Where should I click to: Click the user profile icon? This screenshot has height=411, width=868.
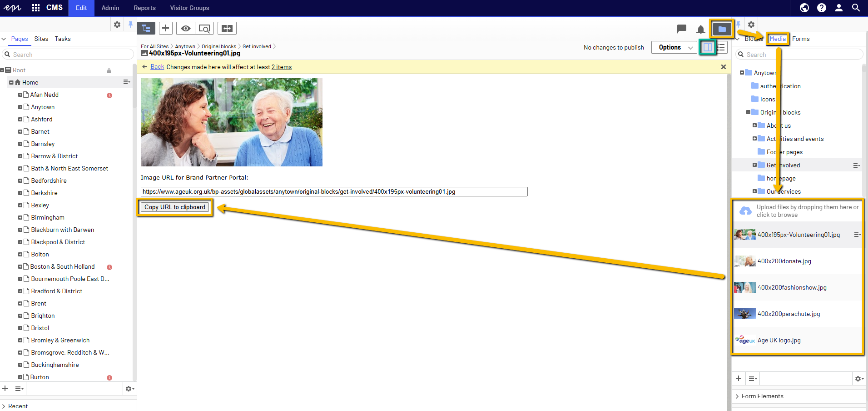[x=838, y=8]
